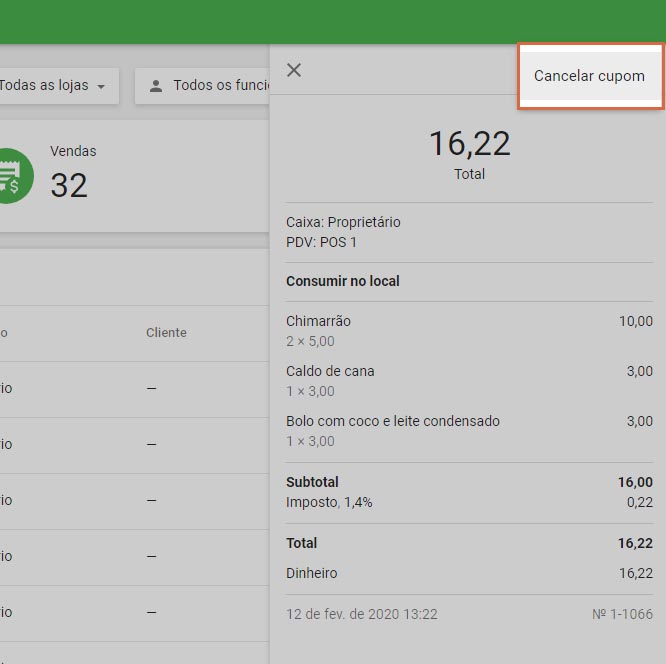
Task: Click the green receipt icon beside Vendas
Action: 12,177
